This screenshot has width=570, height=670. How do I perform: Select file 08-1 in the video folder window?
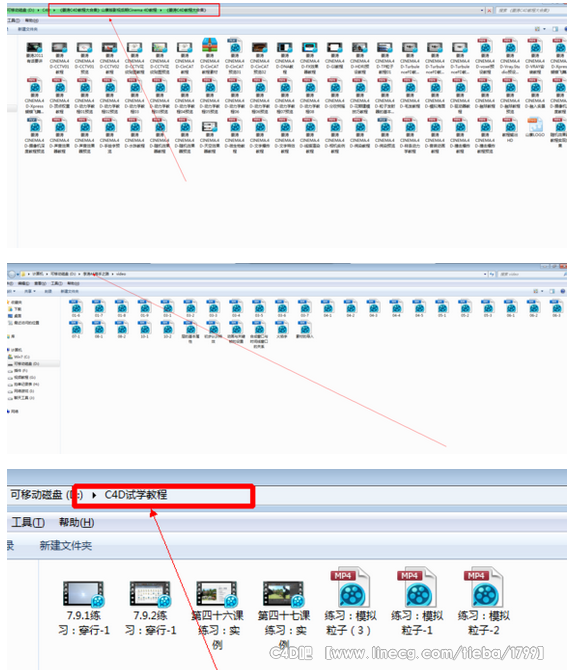pos(99,329)
